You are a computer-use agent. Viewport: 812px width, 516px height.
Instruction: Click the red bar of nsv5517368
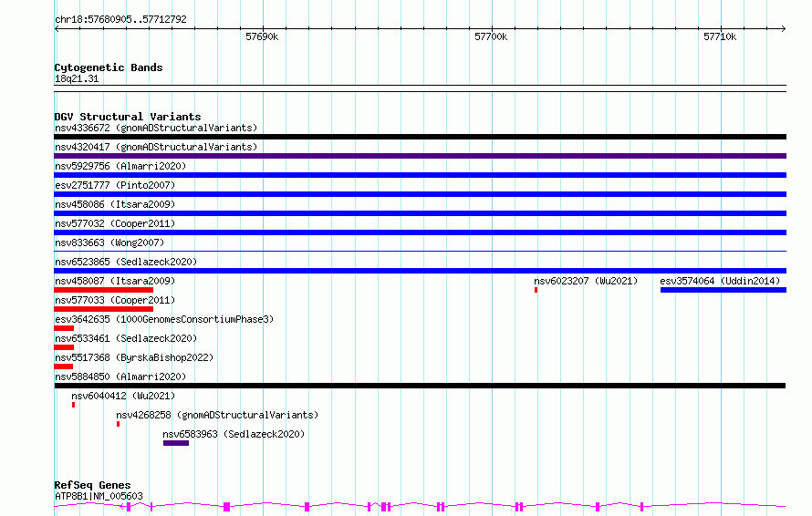click(63, 366)
